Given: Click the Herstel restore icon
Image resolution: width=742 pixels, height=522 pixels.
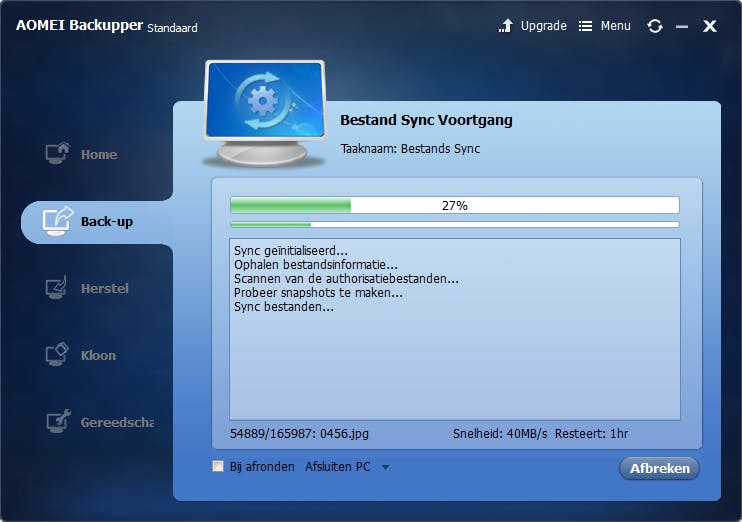Looking at the screenshot, I should [x=56, y=287].
